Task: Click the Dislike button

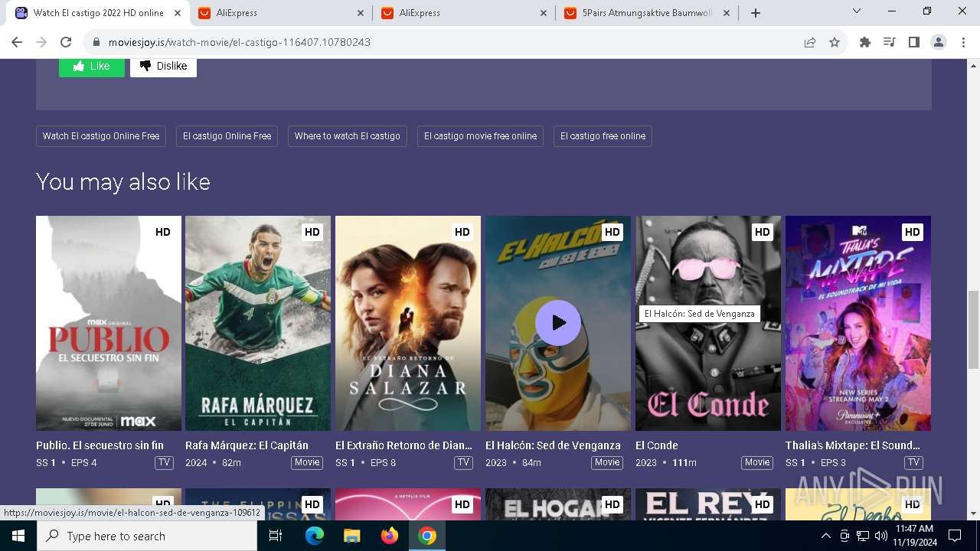Action: (x=163, y=66)
